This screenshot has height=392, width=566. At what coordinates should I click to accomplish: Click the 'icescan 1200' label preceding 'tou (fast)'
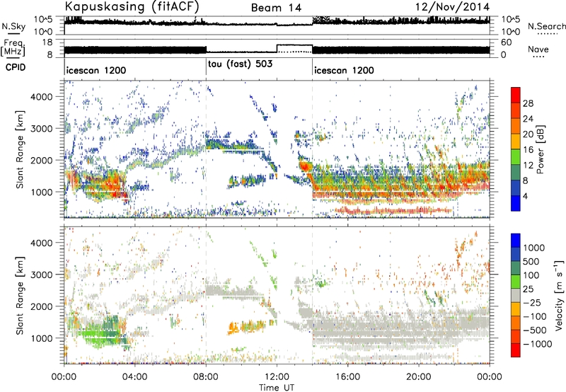click(x=96, y=70)
